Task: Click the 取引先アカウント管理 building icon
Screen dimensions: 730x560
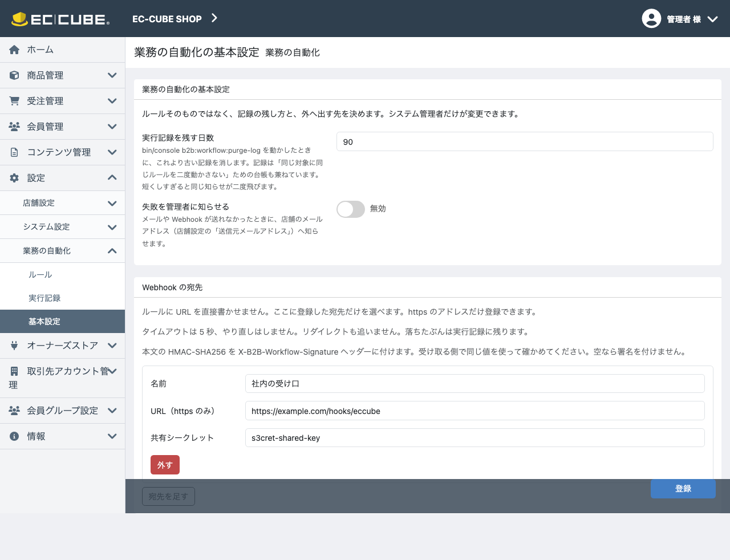Action: (14, 371)
